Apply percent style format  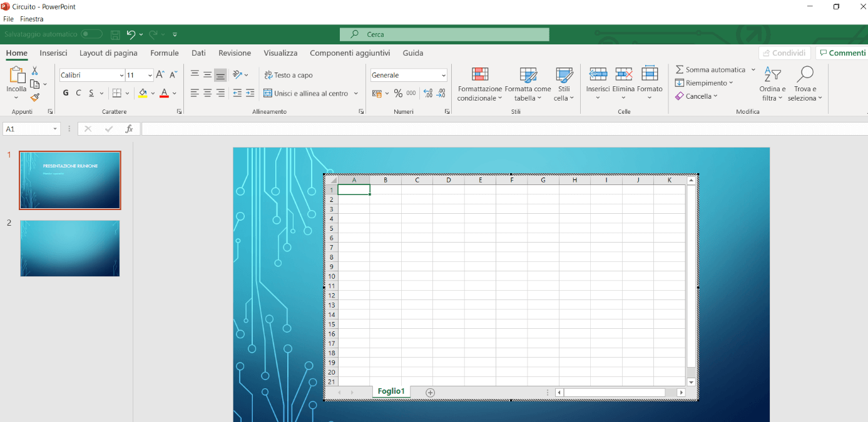pyautogui.click(x=398, y=93)
